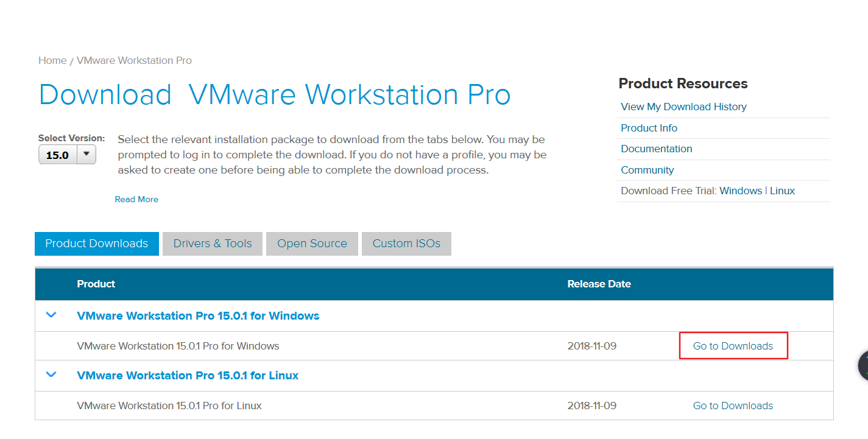The height and width of the screenshot is (439, 868).
Task: Open the Documentation link
Action: click(657, 149)
